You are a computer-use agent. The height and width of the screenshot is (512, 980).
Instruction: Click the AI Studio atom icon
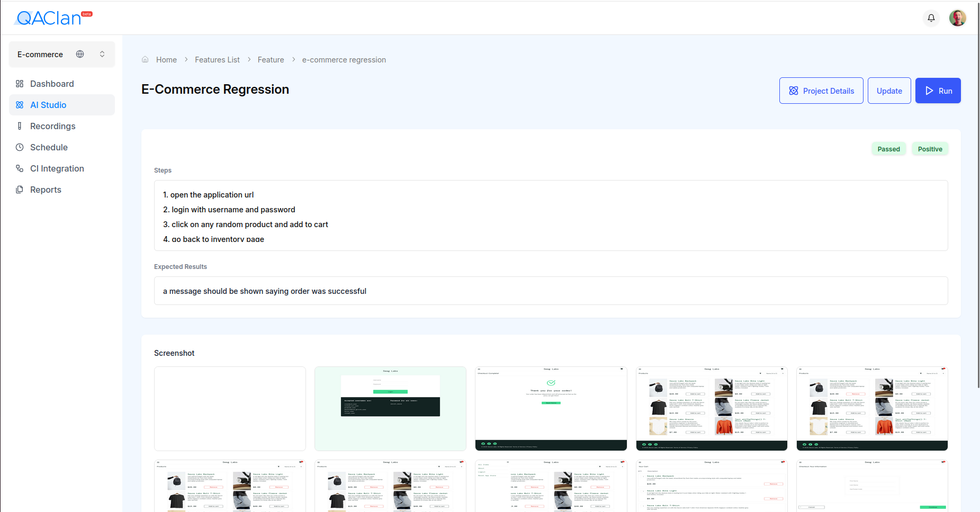[20, 105]
